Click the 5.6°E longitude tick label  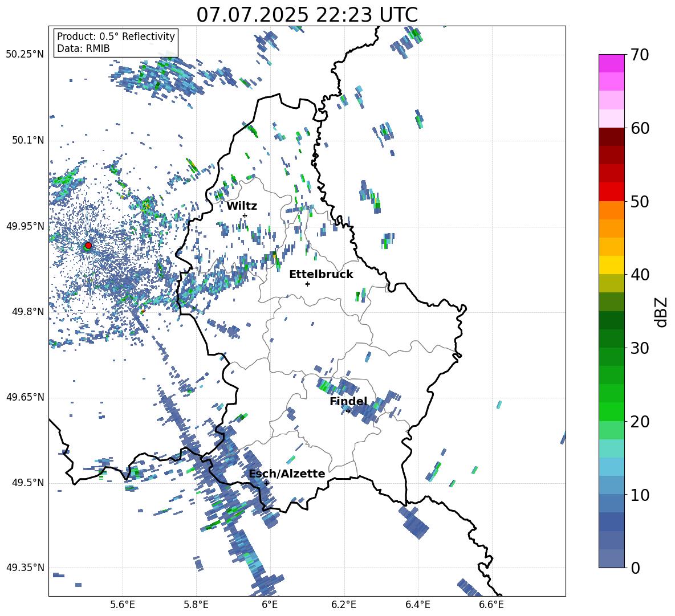[123, 605]
